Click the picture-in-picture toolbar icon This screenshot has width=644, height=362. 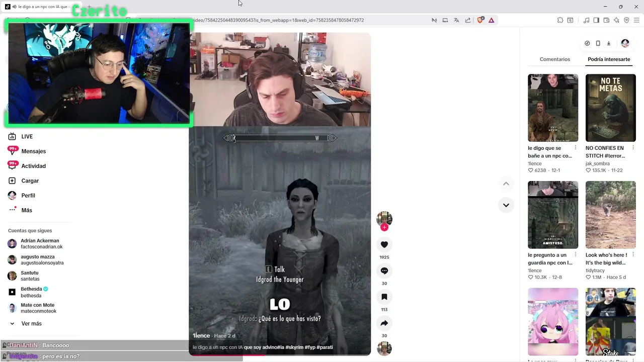445,20
